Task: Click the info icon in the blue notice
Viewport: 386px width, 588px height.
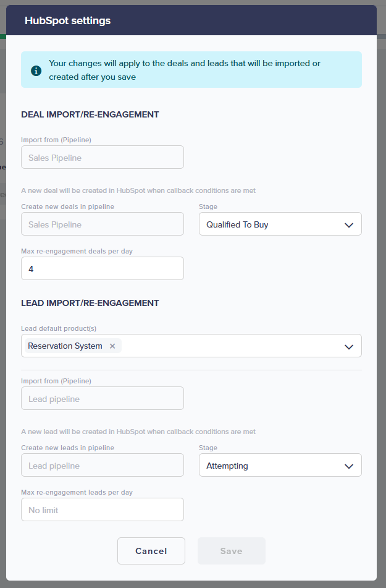Action: 36,70
